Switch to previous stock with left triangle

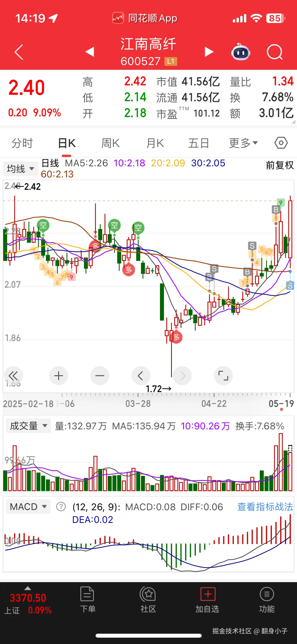[x=90, y=52]
